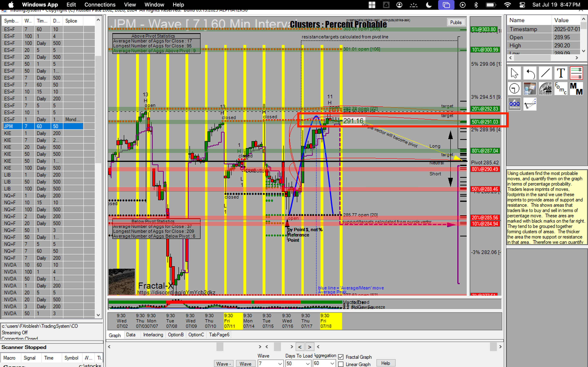Viewport: 588px width, 367px height.
Task: Open the Wave number dropdown
Action: coord(280,364)
